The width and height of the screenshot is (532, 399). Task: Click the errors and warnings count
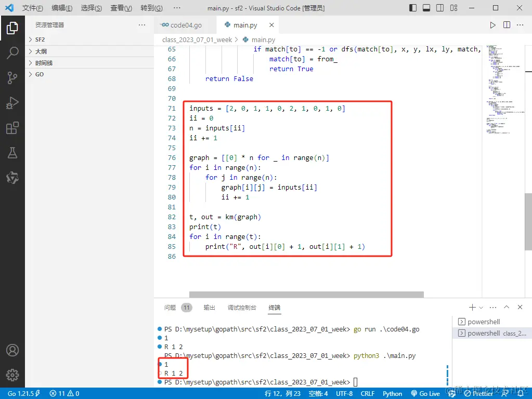pyautogui.click(x=64, y=394)
